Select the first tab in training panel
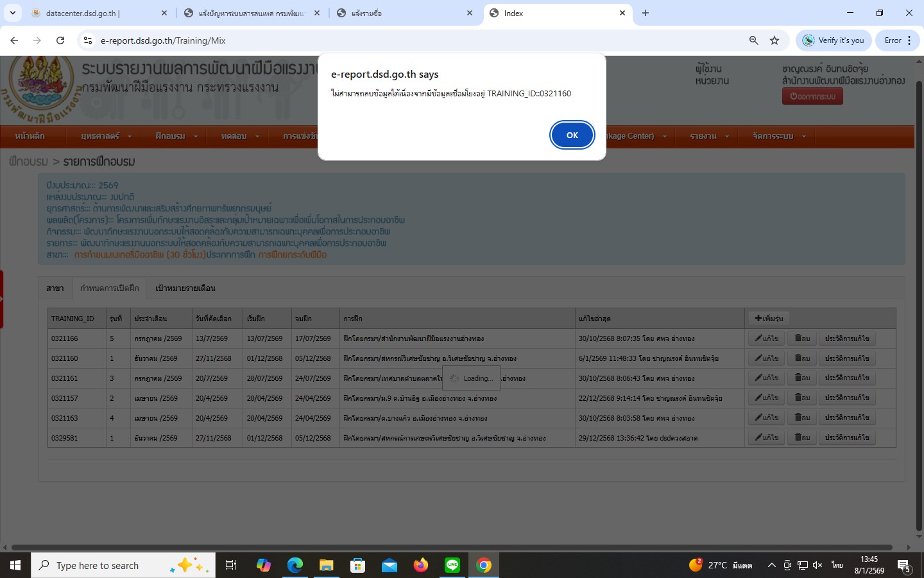This screenshot has width=924, height=578. pyautogui.click(x=55, y=288)
